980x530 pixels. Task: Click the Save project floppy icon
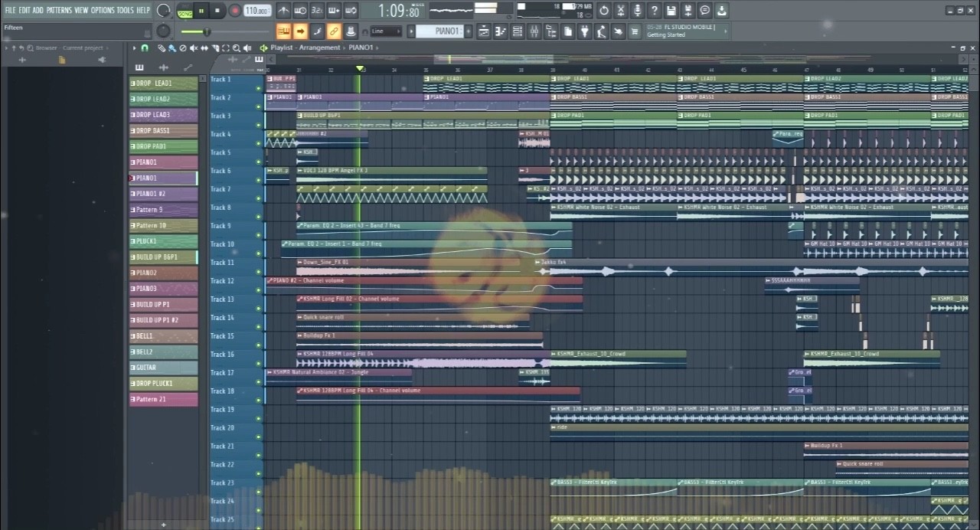(671, 11)
